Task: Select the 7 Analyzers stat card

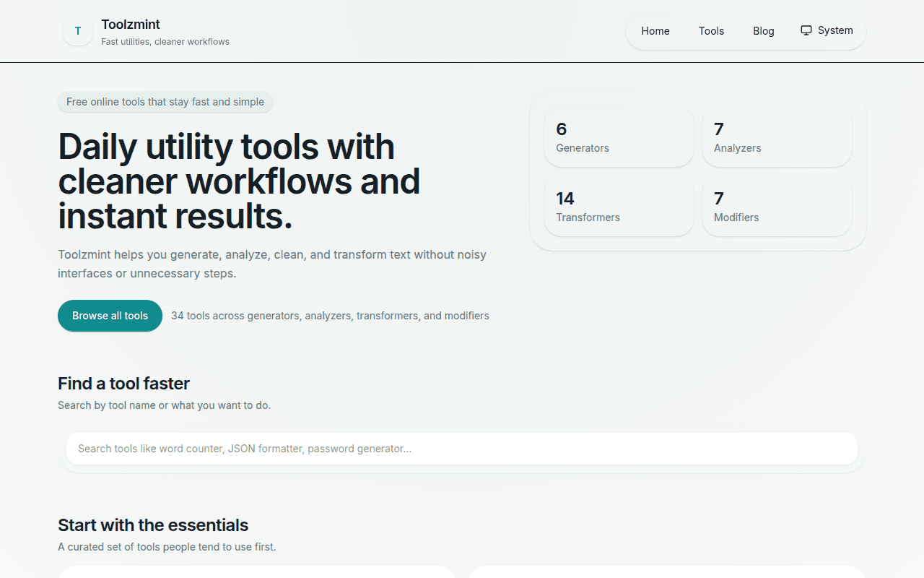Action: click(777, 137)
